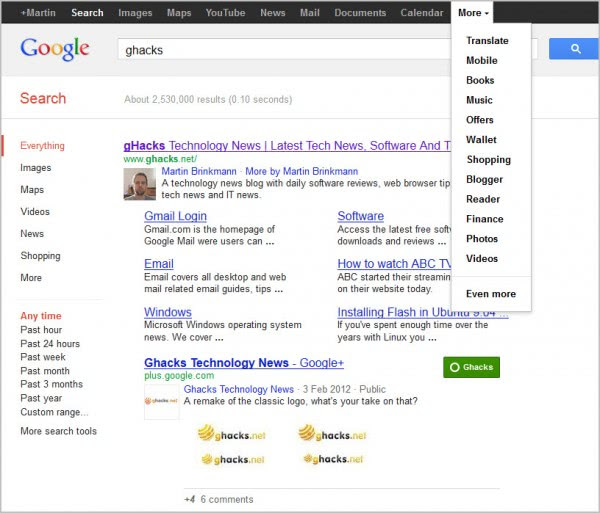Image resolution: width=600 pixels, height=513 pixels.
Task: Select Any time filter
Action: click(x=41, y=316)
